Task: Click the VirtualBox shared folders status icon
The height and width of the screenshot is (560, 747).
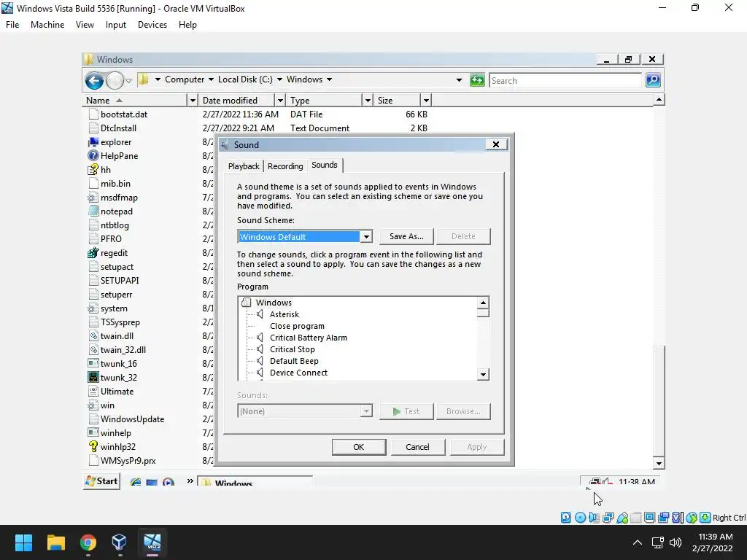Action: [x=636, y=518]
